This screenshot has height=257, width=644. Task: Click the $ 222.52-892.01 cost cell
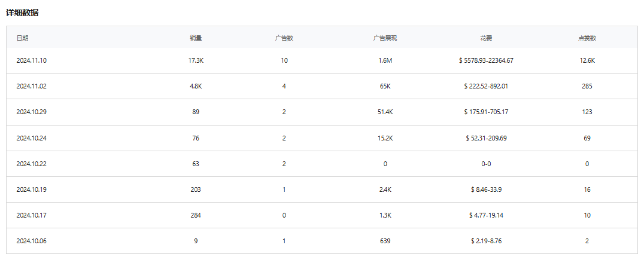click(486, 86)
